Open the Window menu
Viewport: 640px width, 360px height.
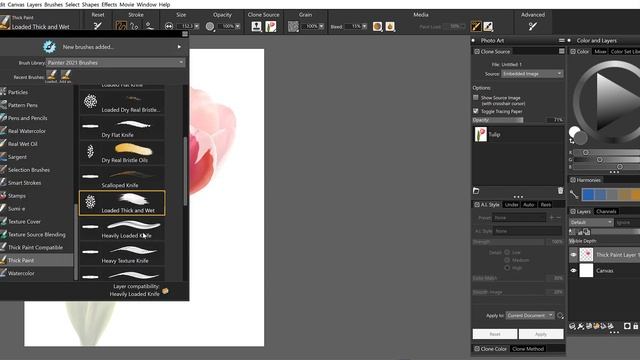tap(146, 4)
